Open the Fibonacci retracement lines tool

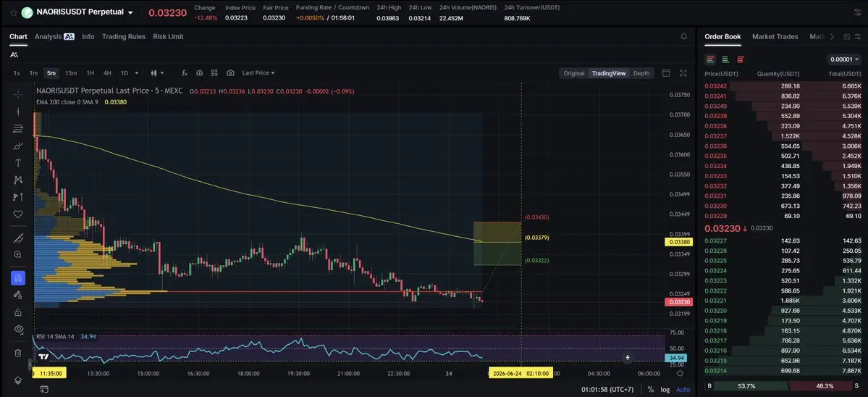(x=17, y=128)
